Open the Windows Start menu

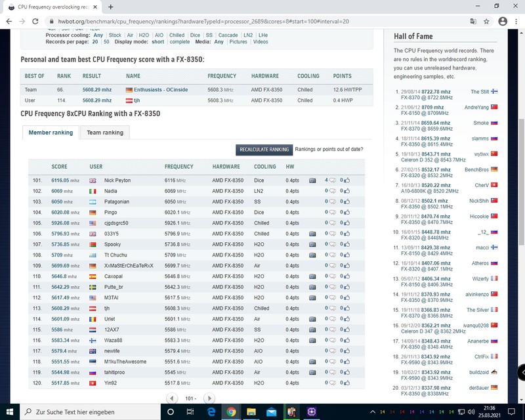click(10, 411)
